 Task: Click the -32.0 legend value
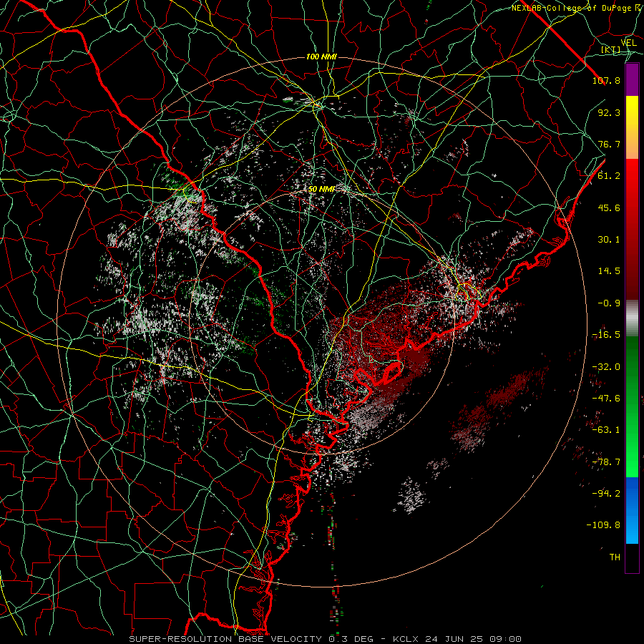606,367
